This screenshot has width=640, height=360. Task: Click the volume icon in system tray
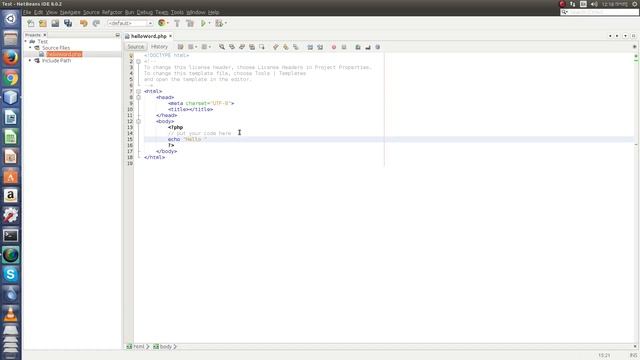[594, 4]
